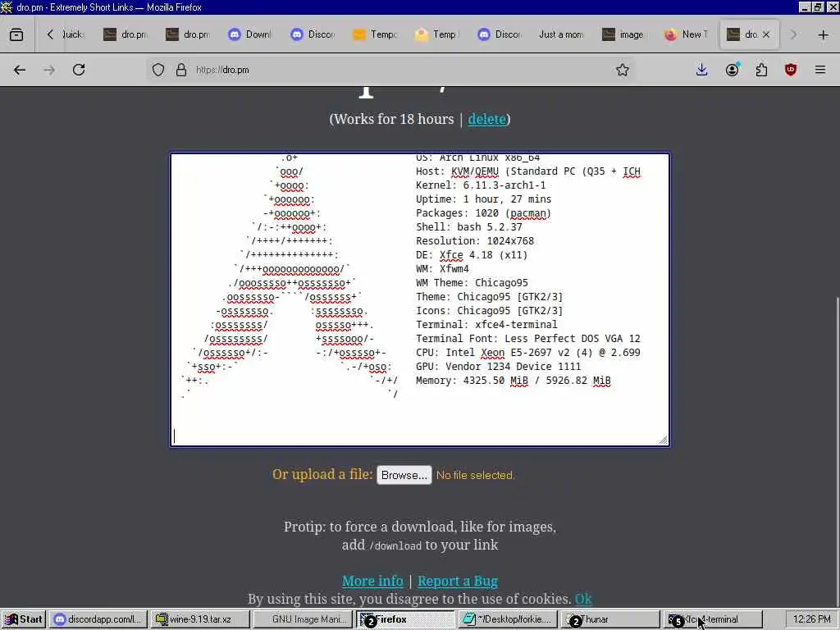Click 'Resolution: 1024x768' text
Screen dimensions: 840x630
pos(475,241)
